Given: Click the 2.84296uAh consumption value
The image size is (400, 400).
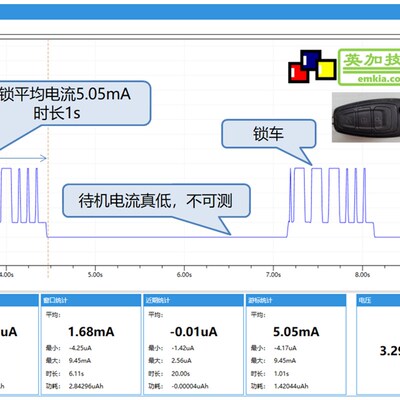Looking at the screenshot, I should coord(86,386).
